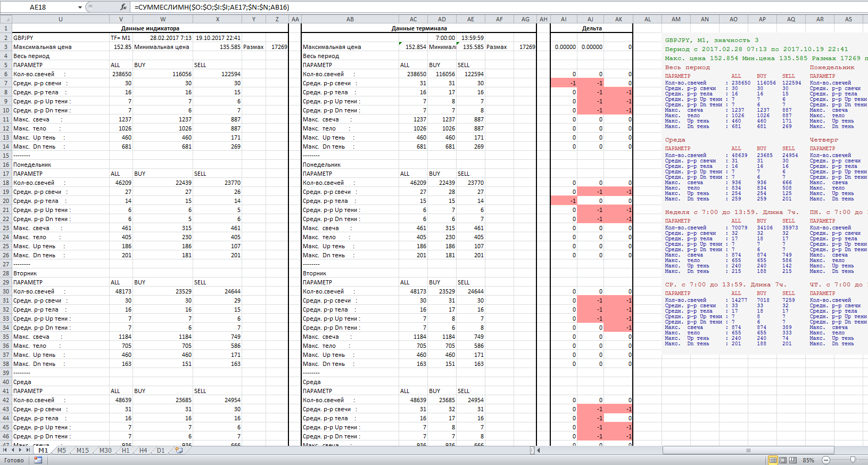Go to first sheet with tab-scroll arrow
Screen dimensions: 868x465
(5, 451)
